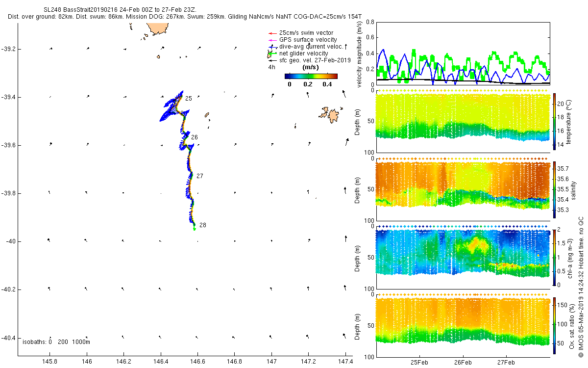Click the '26Feb' time axis label
588x368 pixels.
[x=463, y=363]
